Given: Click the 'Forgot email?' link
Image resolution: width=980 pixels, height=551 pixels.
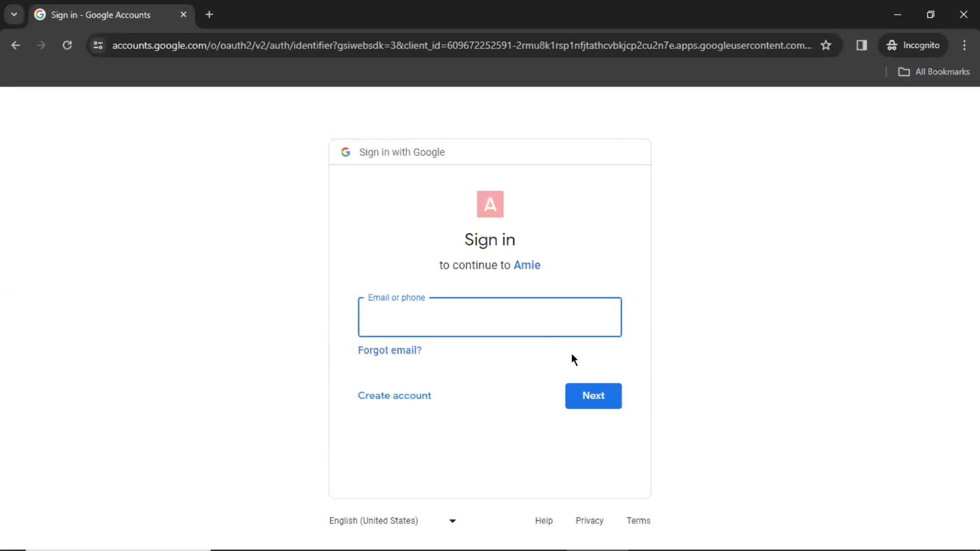Looking at the screenshot, I should (x=390, y=350).
